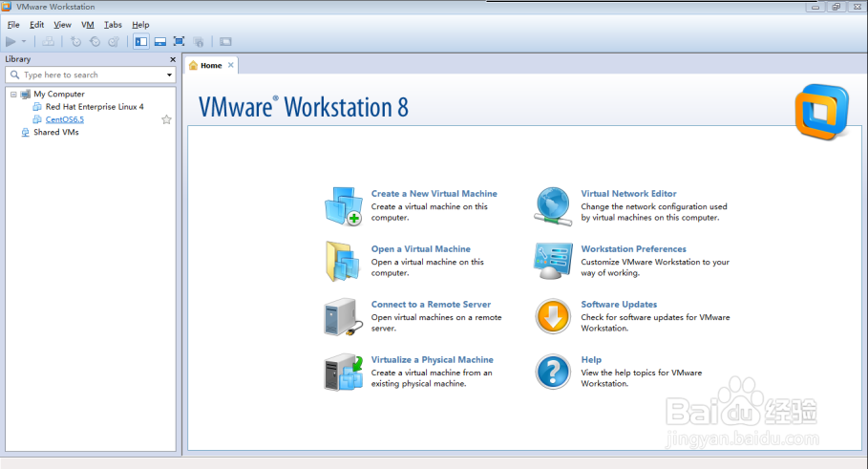
Task: Toggle the thumbnail bar view button
Action: click(160, 41)
